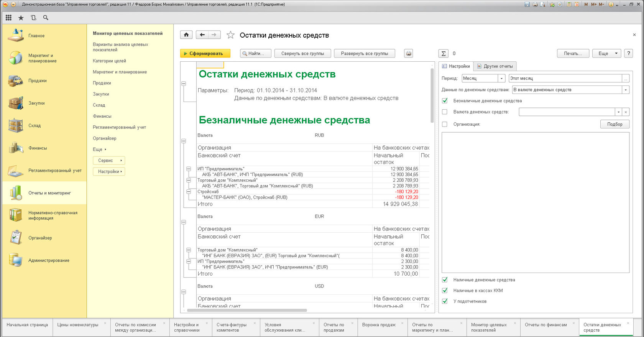Navigate back with the left arrow
The width and height of the screenshot is (644, 337).
[202, 35]
